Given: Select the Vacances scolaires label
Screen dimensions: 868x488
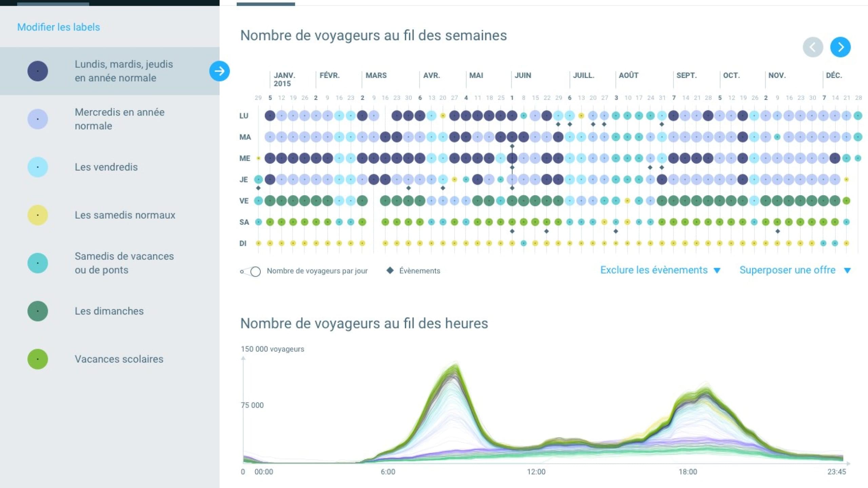Looking at the screenshot, I should point(119,359).
